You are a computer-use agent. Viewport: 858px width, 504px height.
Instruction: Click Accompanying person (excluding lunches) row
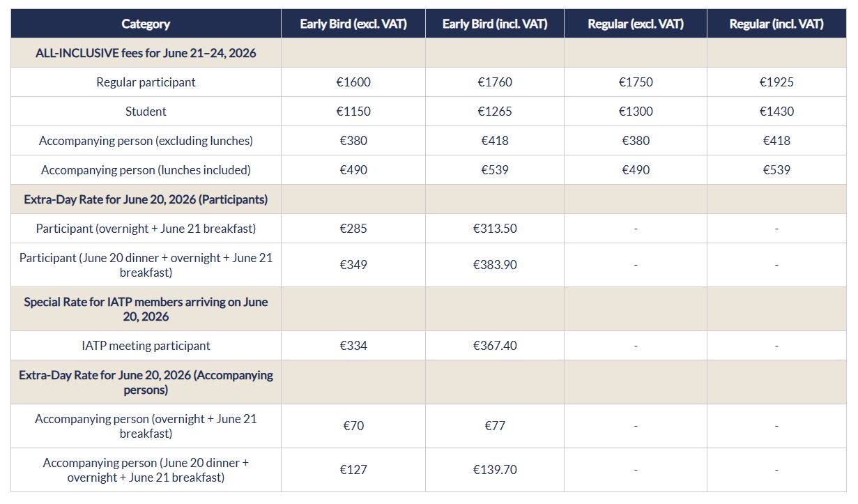click(146, 141)
